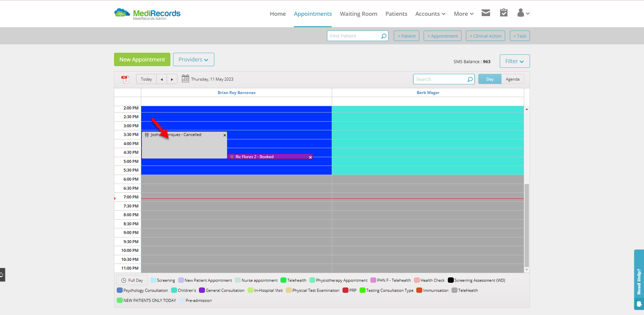Click the green Telehealth legend swatch
The image size is (644, 315).
283,280
